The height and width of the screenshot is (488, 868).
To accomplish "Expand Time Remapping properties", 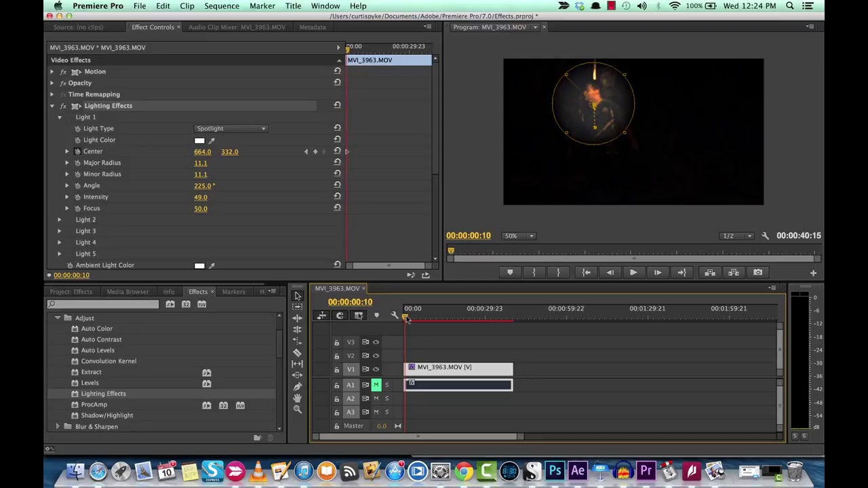I will 52,95.
